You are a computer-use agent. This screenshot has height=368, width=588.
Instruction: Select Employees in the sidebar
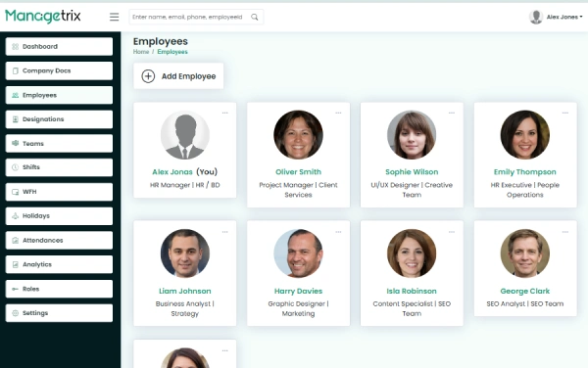pyautogui.click(x=59, y=95)
